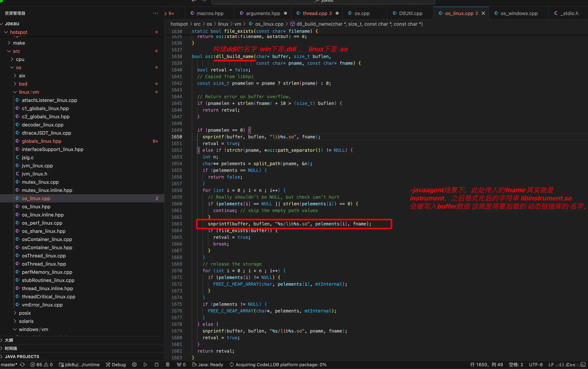588x369 pixels.
Task: Click the gear icon in status bar
Action: coord(134,364)
